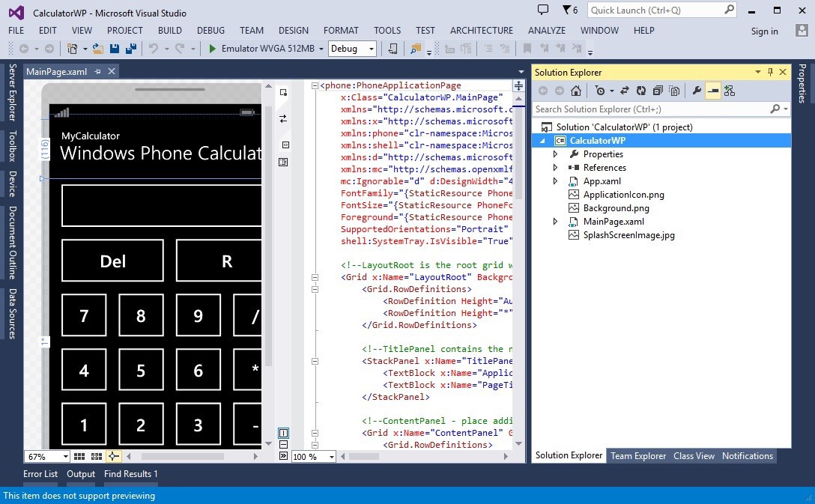
Task: Toggle snap to gridlines in designer
Action: pyautogui.click(x=97, y=456)
